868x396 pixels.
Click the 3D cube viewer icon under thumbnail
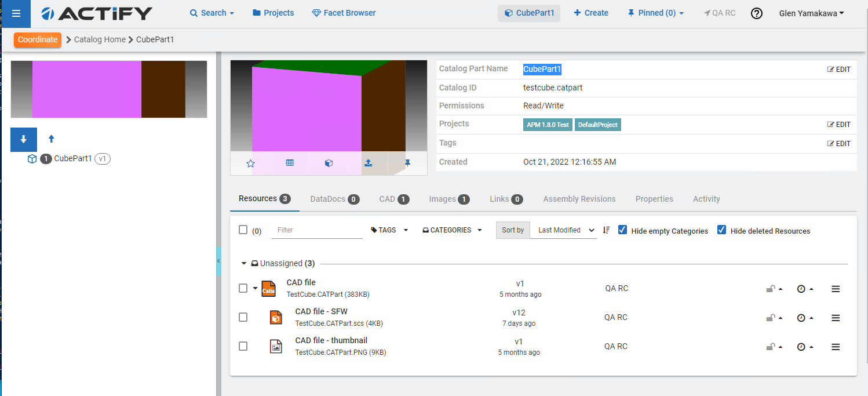(329, 164)
